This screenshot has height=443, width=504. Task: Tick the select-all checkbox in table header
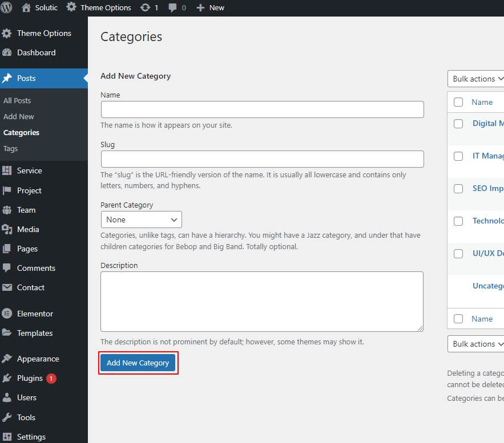(x=458, y=102)
